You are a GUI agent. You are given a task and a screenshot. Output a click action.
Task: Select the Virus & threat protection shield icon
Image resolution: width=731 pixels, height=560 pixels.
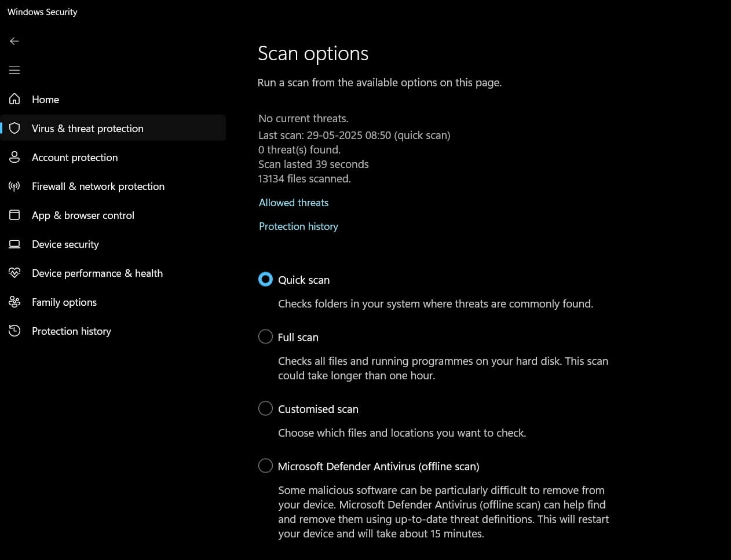tap(14, 128)
